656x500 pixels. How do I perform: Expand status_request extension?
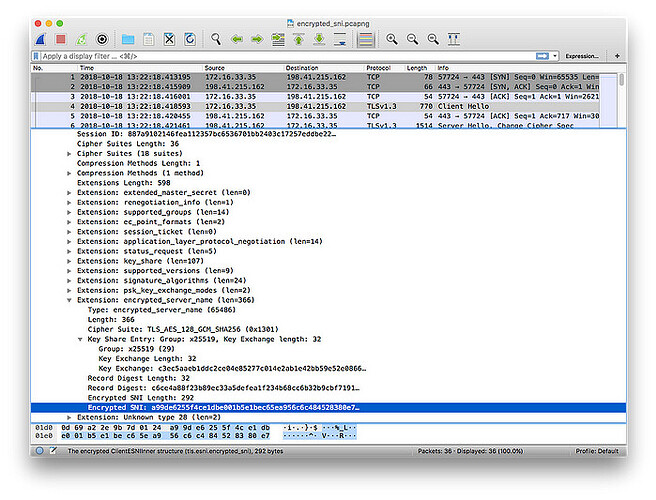69,251
